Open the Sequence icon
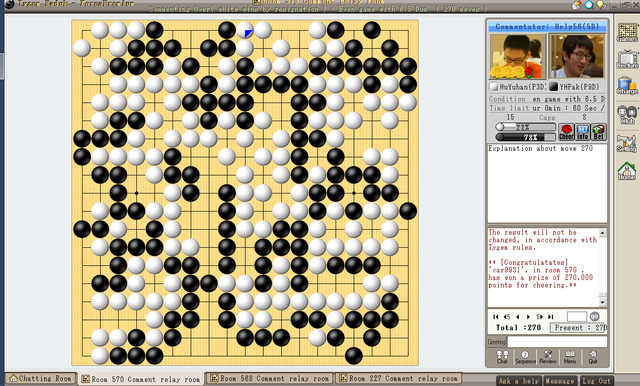The width and height of the screenshot is (640, 386). click(525, 357)
